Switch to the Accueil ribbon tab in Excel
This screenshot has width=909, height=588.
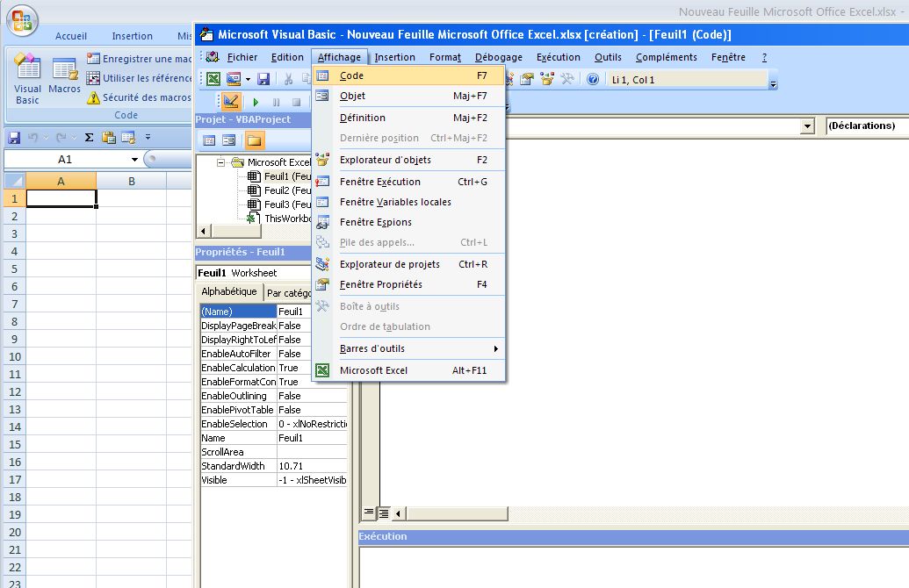[x=71, y=36]
